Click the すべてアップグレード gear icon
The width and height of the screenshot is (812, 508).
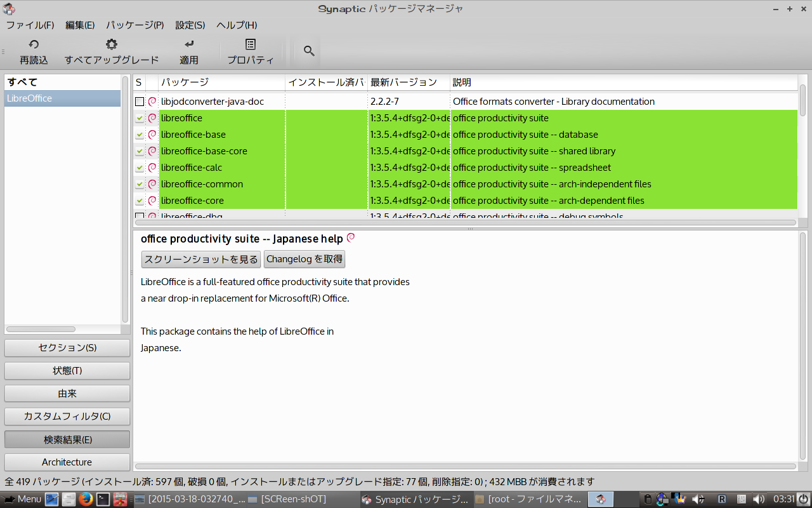(112, 44)
